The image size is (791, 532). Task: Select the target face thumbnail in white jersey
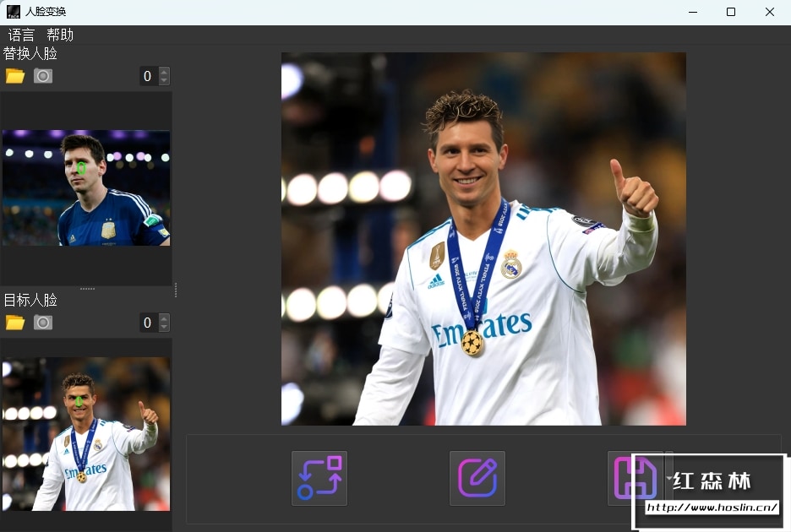coord(86,434)
